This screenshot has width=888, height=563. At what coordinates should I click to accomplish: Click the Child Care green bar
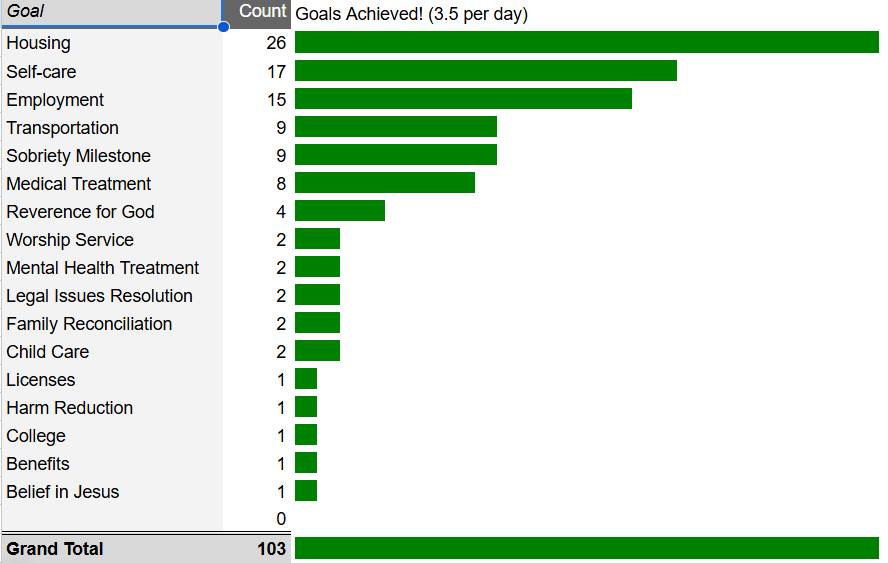point(317,351)
